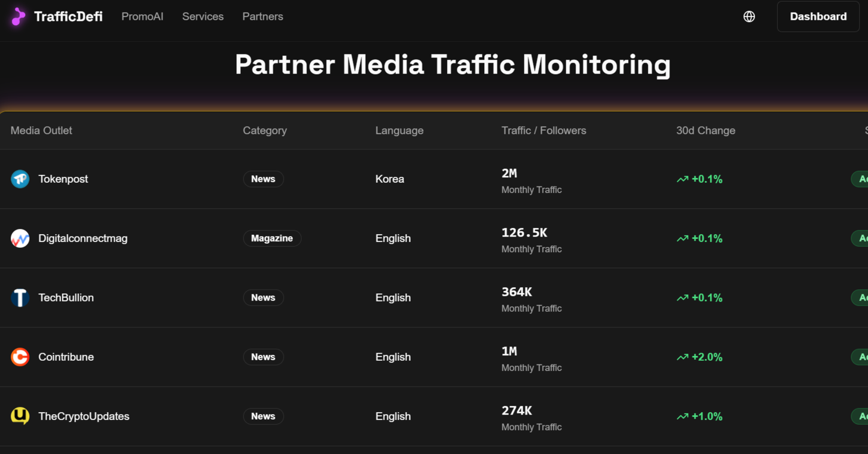
Task: Click TheCryptoUpdates +1.0% trend arrow
Action: point(682,416)
